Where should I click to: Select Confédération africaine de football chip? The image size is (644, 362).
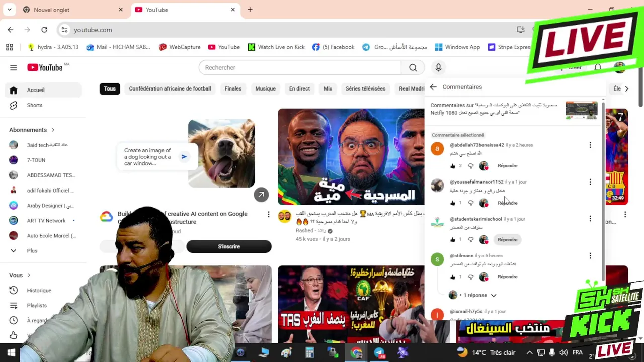point(170,89)
